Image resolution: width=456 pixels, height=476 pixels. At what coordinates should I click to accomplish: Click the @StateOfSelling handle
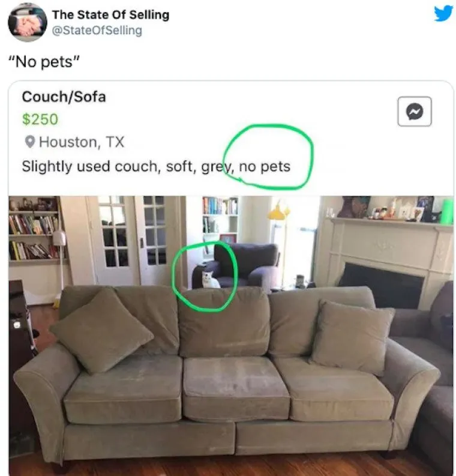pos(97,31)
